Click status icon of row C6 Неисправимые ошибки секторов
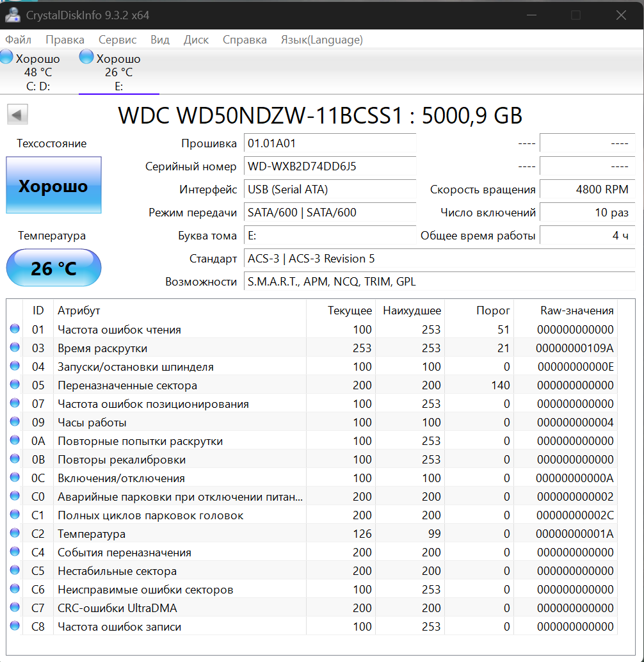The width and height of the screenshot is (644, 662). click(15, 588)
